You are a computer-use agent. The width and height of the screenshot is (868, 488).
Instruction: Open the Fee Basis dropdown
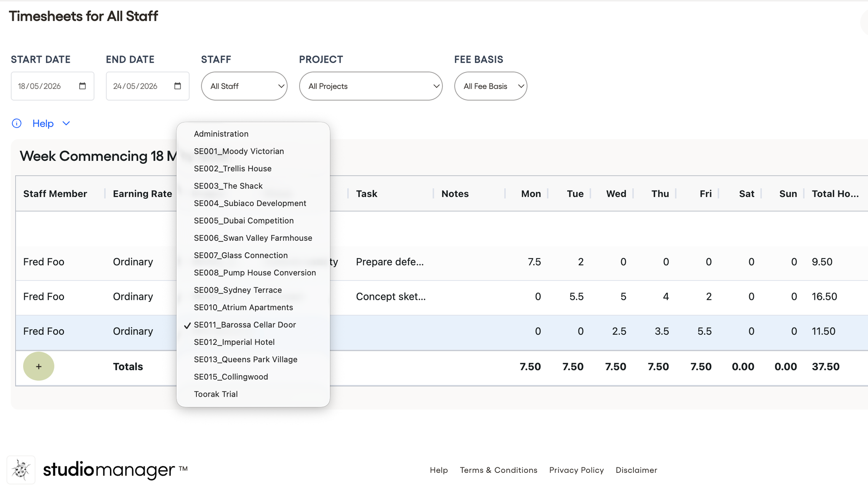click(x=490, y=86)
